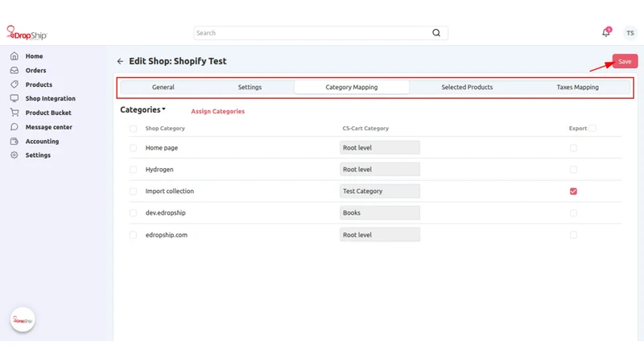Expand the Categories dropdown
The height and width of the screenshot is (362, 644).
click(143, 109)
